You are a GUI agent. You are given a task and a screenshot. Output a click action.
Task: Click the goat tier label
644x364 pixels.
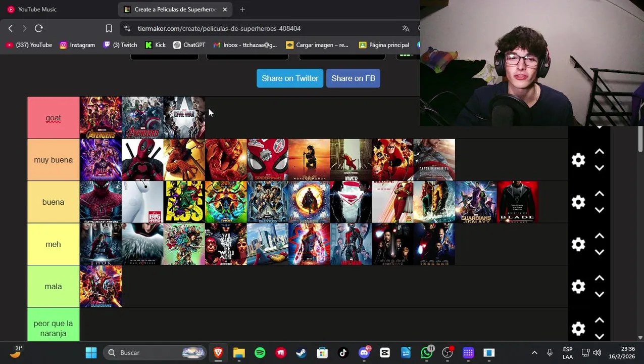point(53,118)
